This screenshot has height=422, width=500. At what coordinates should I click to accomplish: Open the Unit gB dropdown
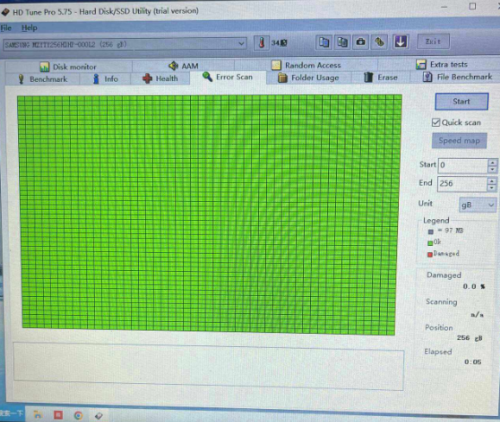[x=478, y=205]
